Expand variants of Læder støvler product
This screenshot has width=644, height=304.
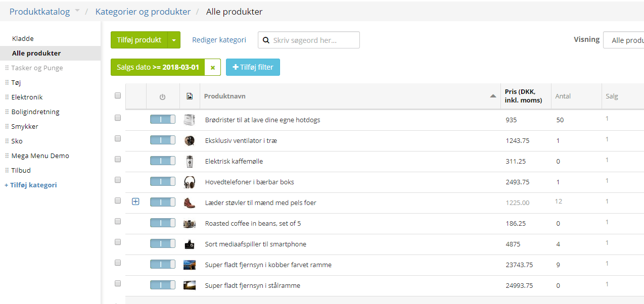click(135, 201)
